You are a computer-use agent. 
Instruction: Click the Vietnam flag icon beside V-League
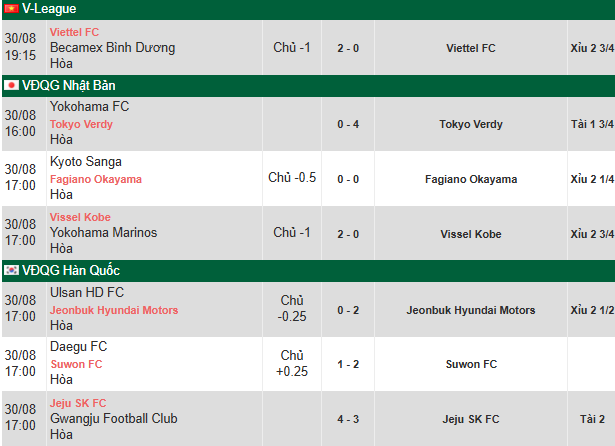(x=11, y=9)
